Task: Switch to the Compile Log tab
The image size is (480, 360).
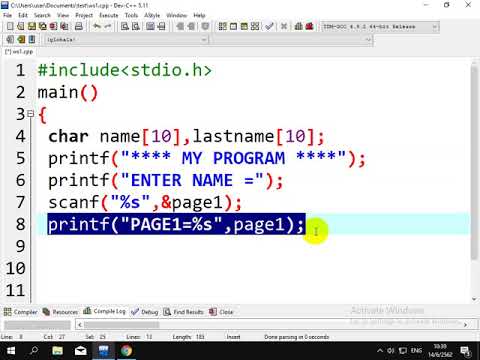Action: click(104, 311)
